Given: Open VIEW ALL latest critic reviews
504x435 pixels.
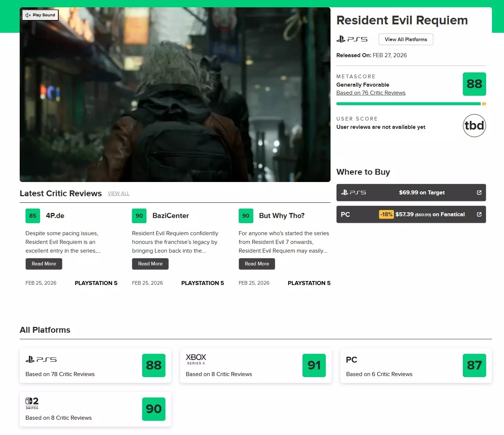Looking at the screenshot, I should coord(118,193).
